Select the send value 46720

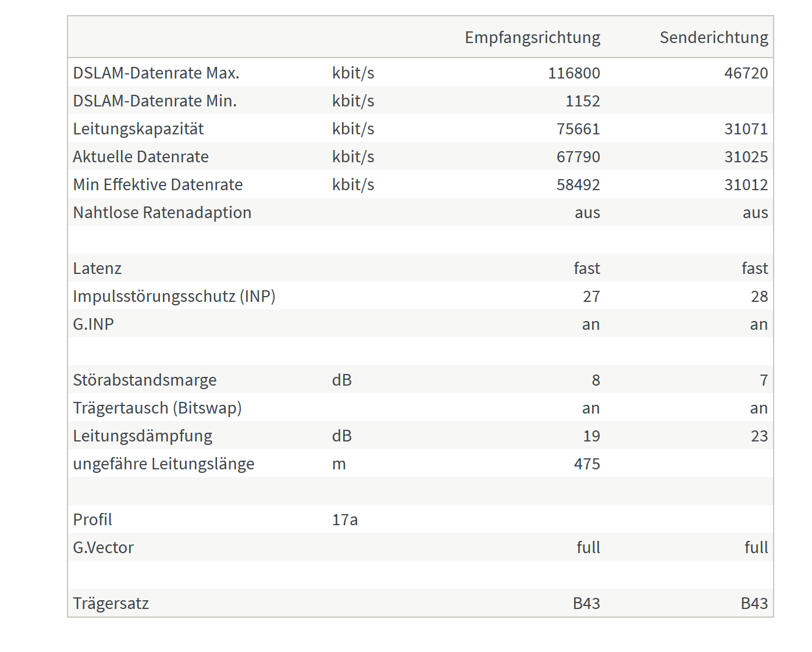point(746,73)
